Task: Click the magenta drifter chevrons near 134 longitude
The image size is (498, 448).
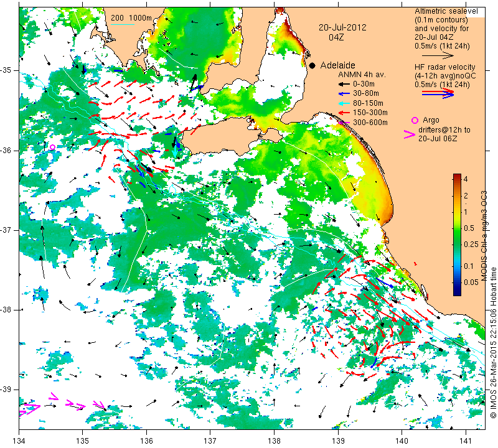Action: 29,409
